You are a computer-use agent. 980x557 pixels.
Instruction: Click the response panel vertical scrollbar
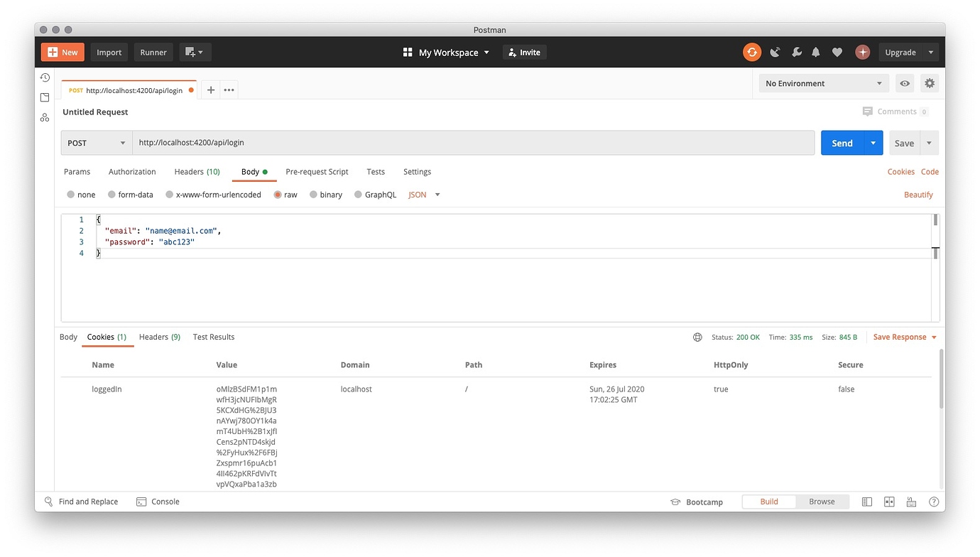click(x=942, y=379)
